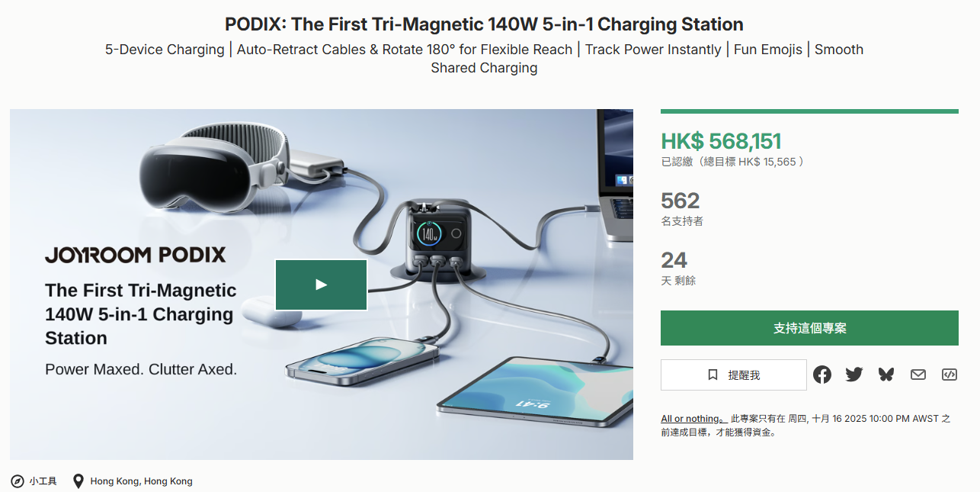The image size is (980, 492).
Task: Click the bookmark icon on 提醒我
Action: coord(713,375)
